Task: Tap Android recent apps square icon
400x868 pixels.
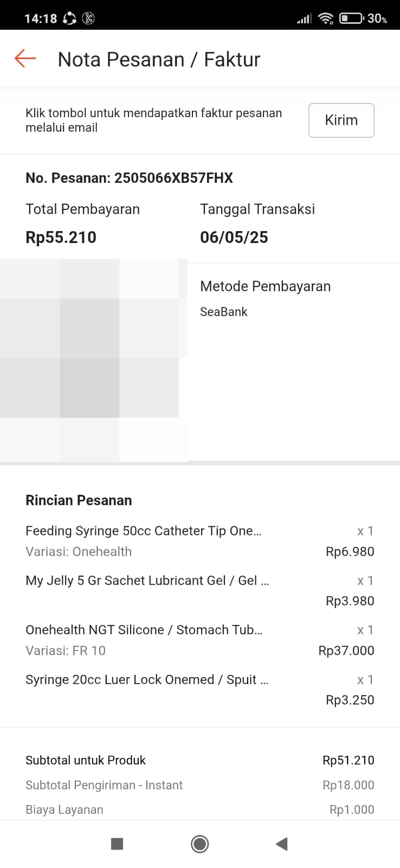Action: 117,844
